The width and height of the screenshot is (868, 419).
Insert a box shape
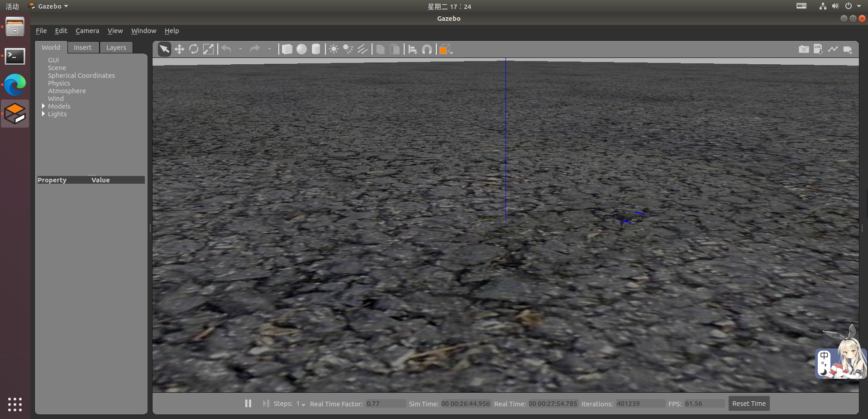click(287, 49)
